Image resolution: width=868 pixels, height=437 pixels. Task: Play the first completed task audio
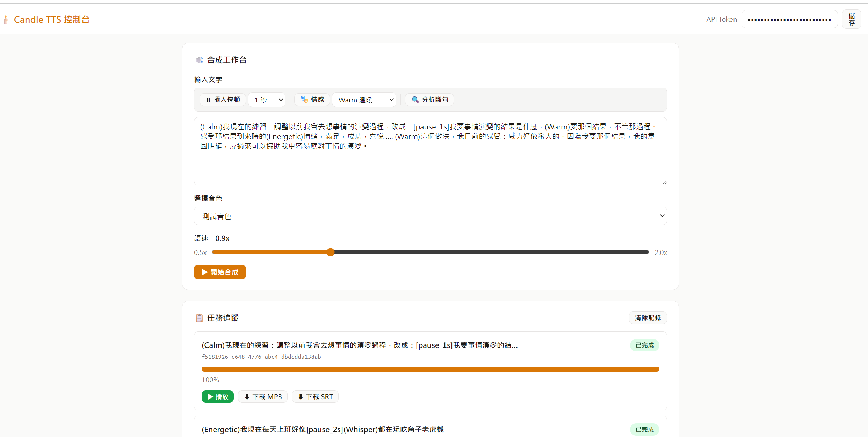coord(217,396)
